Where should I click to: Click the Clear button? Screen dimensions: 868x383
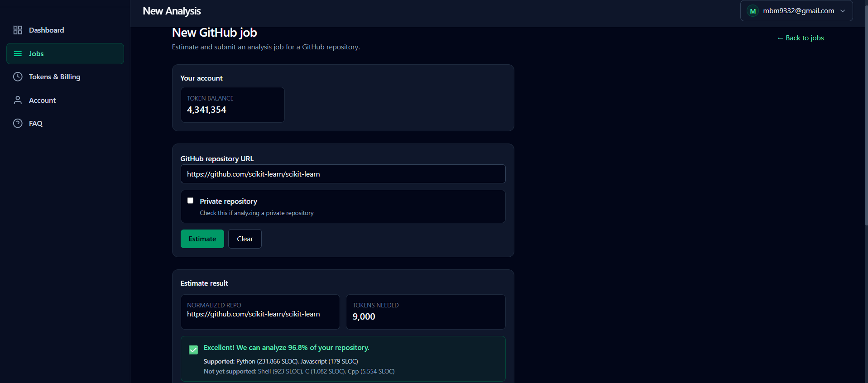click(245, 239)
